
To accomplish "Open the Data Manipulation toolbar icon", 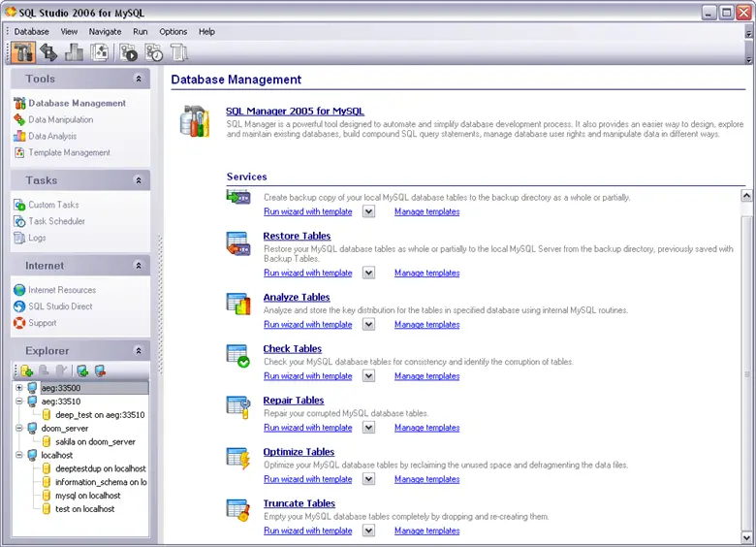I will [48, 52].
